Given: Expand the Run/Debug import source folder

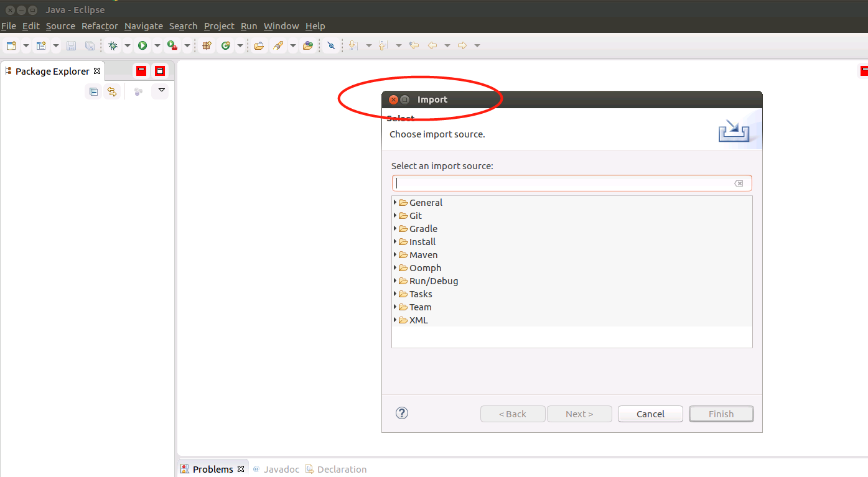Looking at the screenshot, I should point(395,280).
